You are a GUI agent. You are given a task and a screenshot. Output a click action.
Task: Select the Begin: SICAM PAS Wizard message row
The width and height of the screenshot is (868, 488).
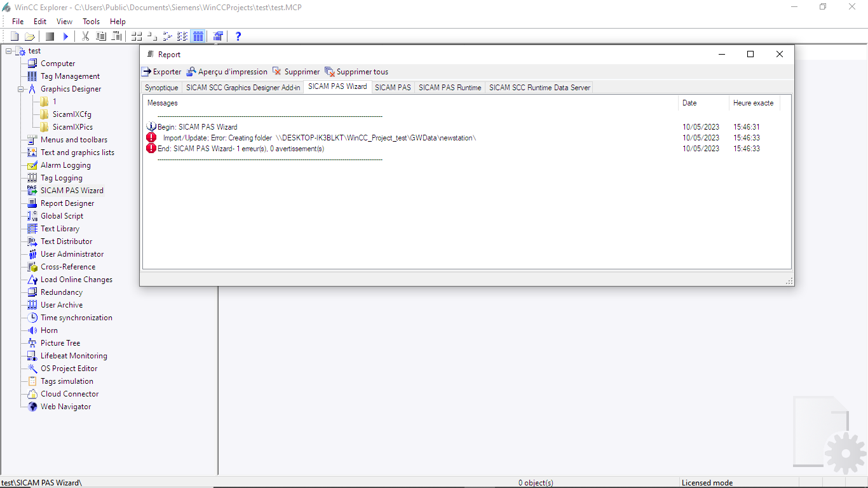463,127
